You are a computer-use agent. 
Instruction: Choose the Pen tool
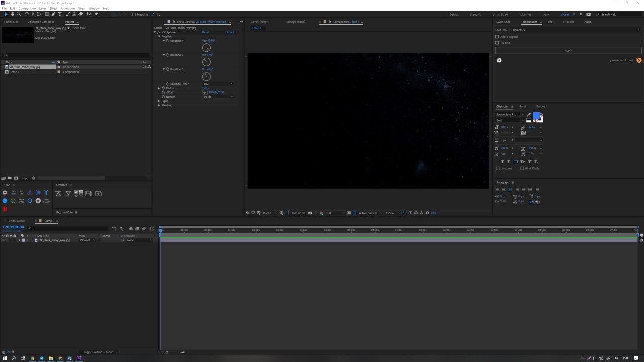[53, 14]
